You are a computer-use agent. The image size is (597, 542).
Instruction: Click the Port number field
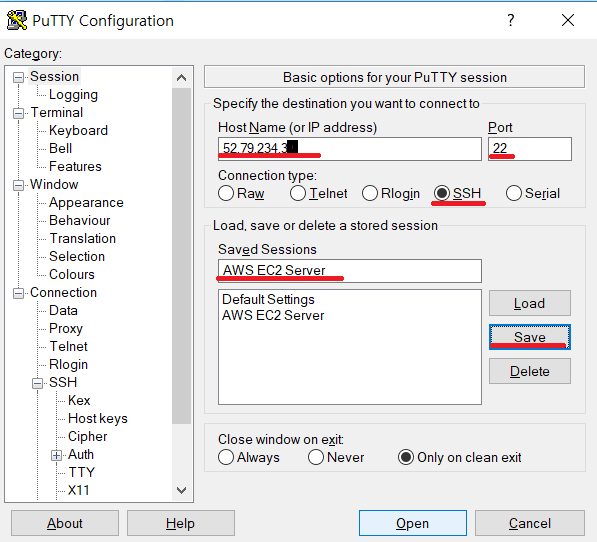(x=530, y=148)
